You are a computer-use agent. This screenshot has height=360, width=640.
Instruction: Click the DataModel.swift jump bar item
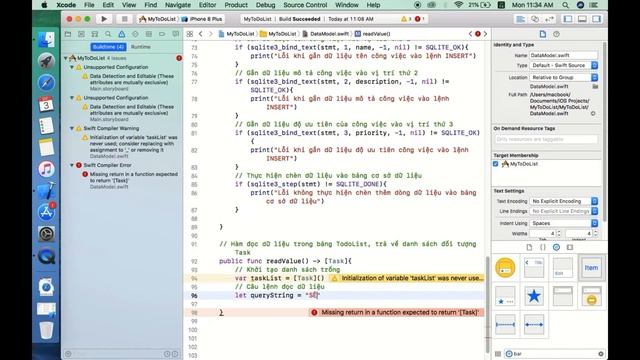click(x=326, y=34)
